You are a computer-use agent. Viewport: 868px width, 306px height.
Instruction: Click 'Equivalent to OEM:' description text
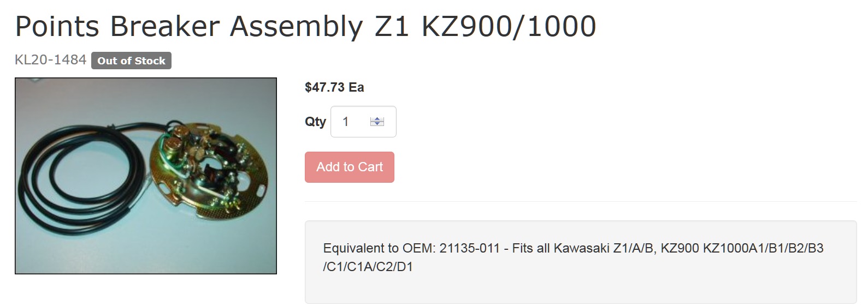pos(379,248)
